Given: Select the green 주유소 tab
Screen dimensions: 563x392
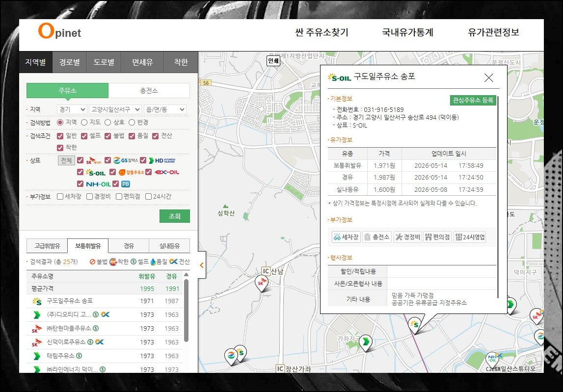Looking at the screenshot, I should [68, 90].
